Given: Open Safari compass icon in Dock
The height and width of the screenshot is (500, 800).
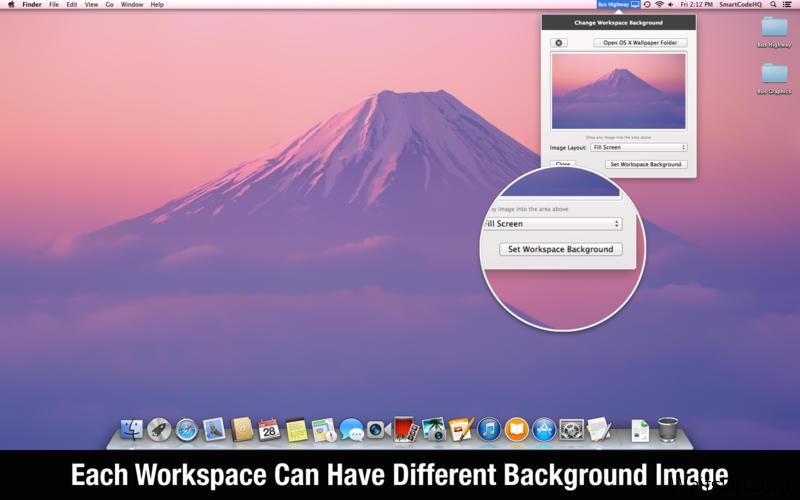Looking at the screenshot, I should click(187, 430).
